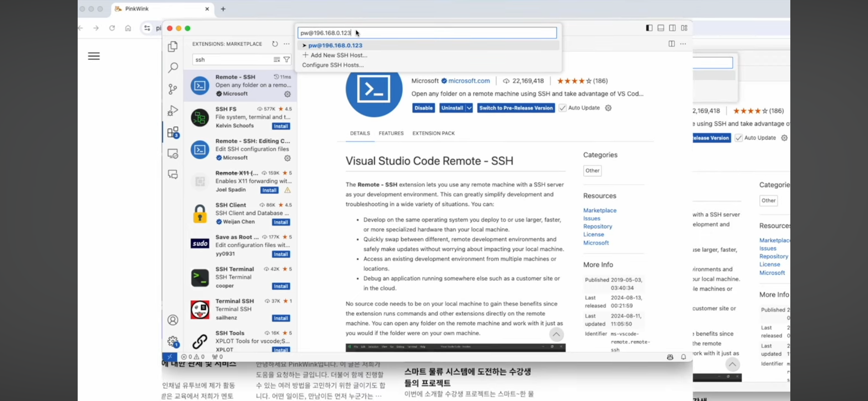Click the Accounts icon in activity bar
Viewport: 868px width, 401px height.
click(173, 320)
